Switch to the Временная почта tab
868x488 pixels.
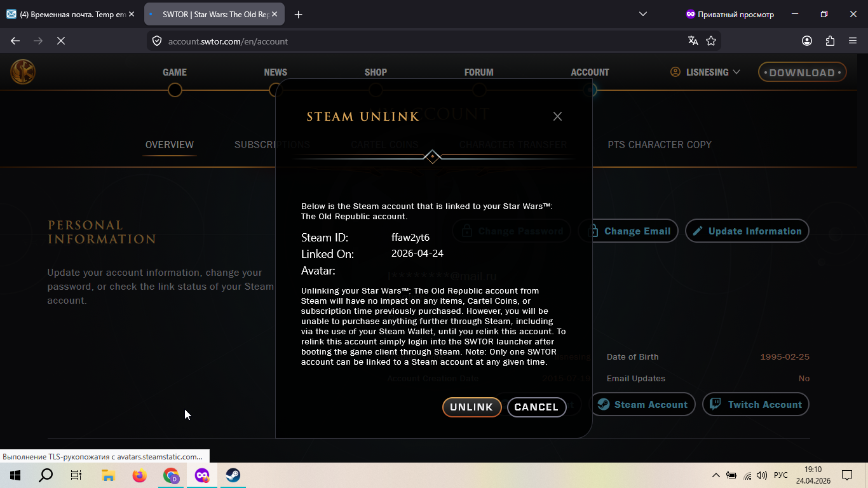tap(71, 14)
